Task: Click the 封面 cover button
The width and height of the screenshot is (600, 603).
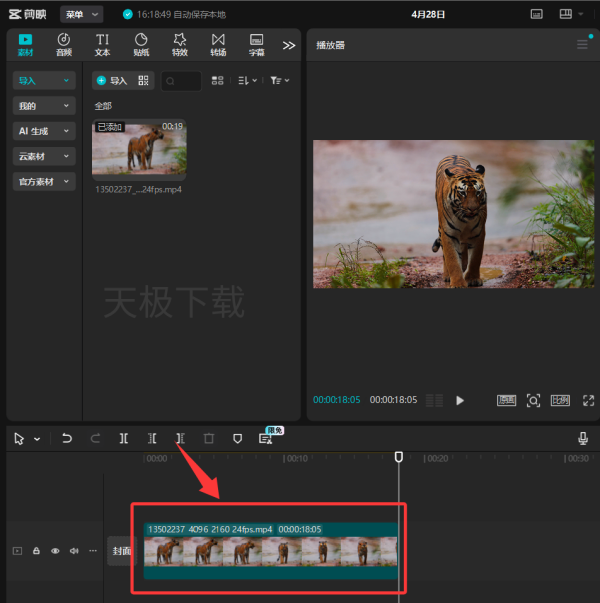Action: pyautogui.click(x=122, y=551)
